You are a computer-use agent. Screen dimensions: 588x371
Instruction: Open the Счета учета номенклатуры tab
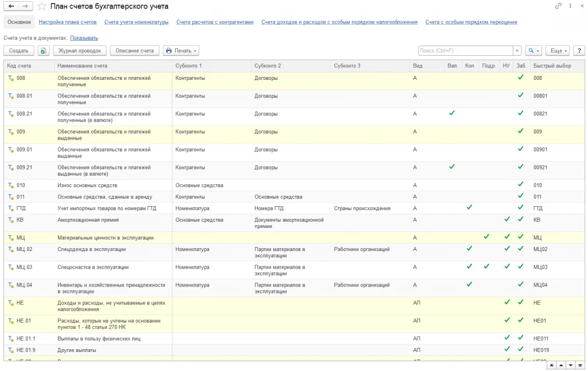coord(137,22)
